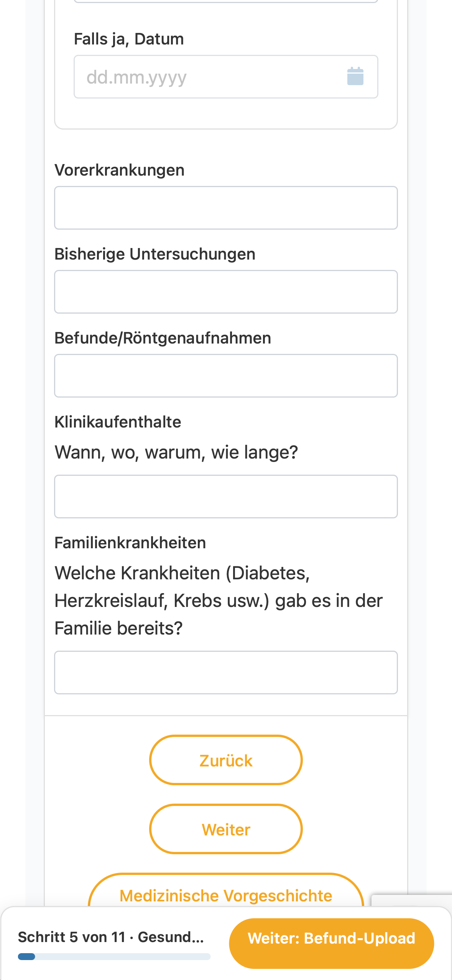Image resolution: width=452 pixels, height=980 pixels.
Task: Click the outlined Weiter button
Action: coord(226,829)
